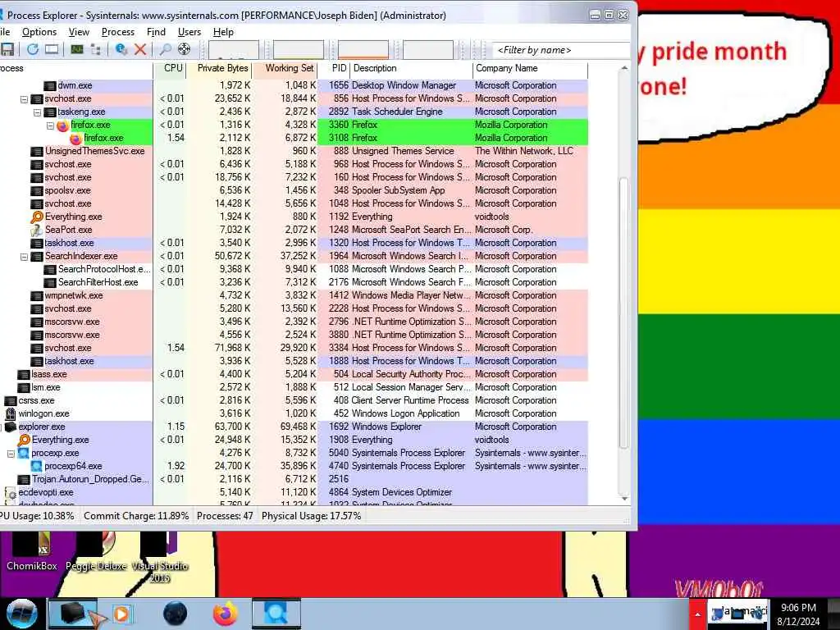840x630 pixels.
Task: Sort by the Description column header
Action: tap(412, 69)
